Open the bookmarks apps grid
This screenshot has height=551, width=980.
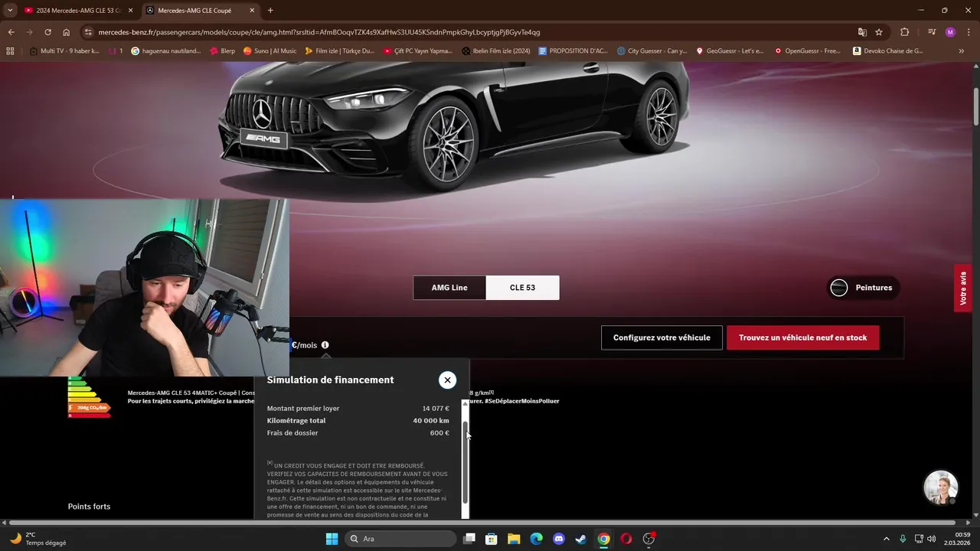(x=10, y=51)
